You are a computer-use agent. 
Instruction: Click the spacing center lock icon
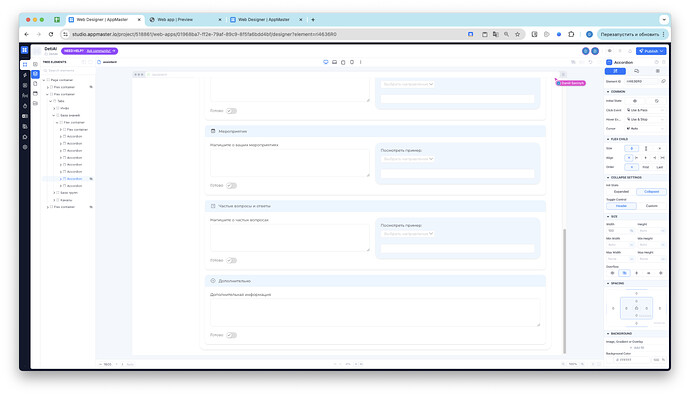pyautogui.click(x=636, y=308)
